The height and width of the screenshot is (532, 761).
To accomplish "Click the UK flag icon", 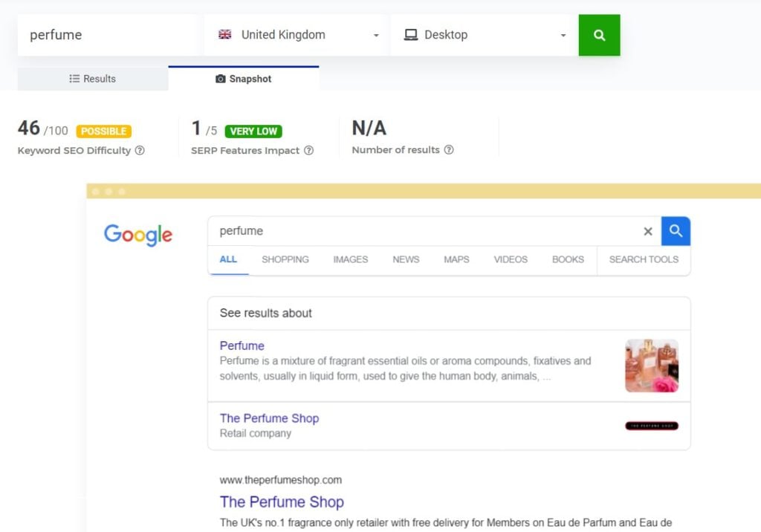I will pyautogui.click(x=224, y=34).
